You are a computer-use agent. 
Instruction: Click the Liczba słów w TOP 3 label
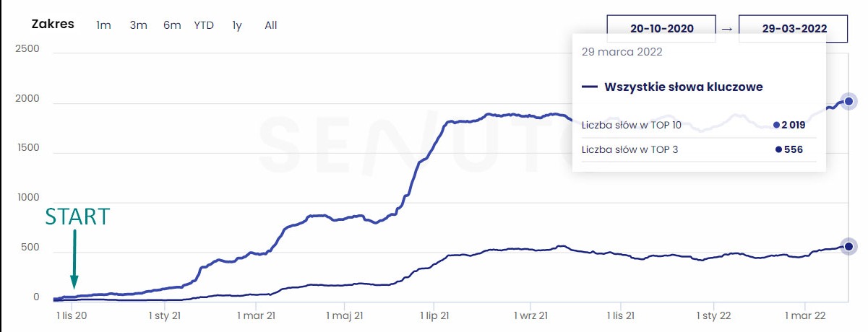[x=629, y=149]
